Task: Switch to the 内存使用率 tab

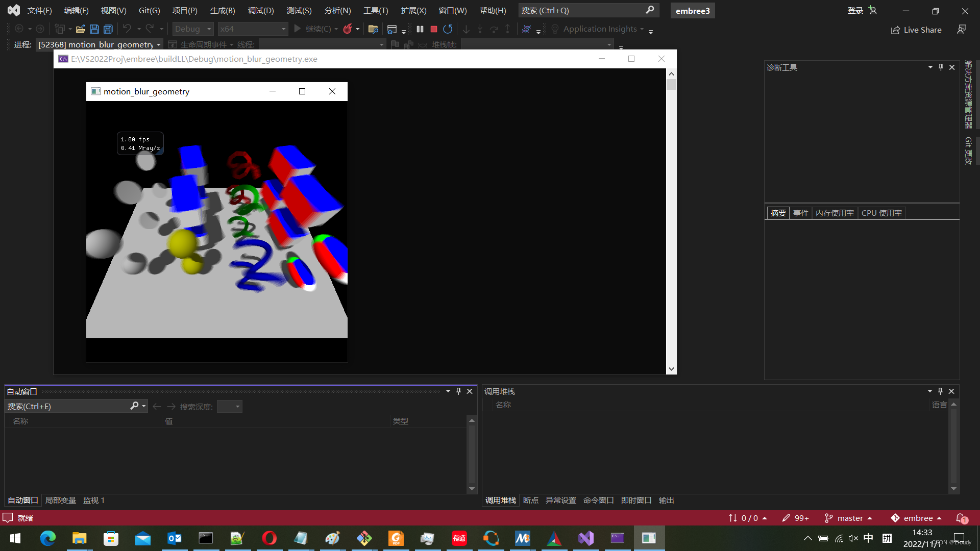Action: [834, 213]
